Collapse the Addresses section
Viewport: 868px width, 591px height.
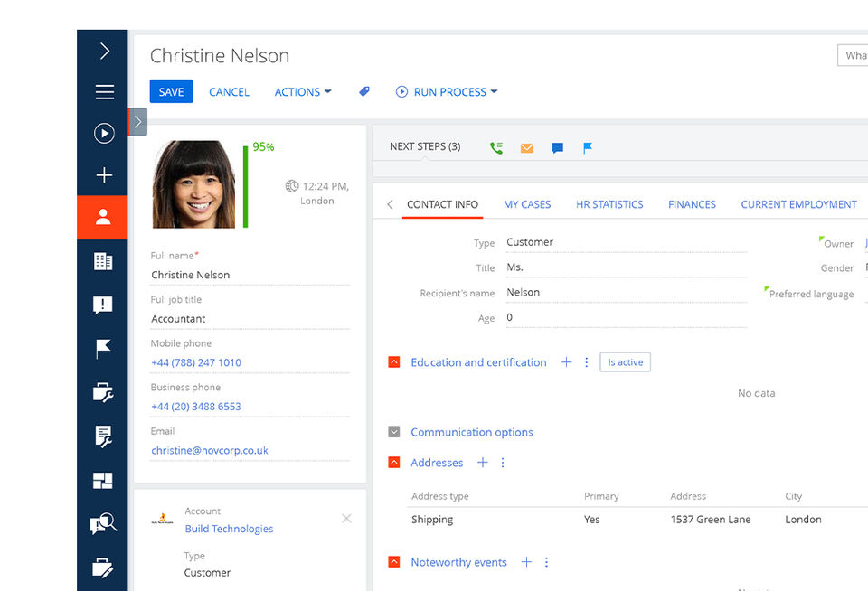394,463
